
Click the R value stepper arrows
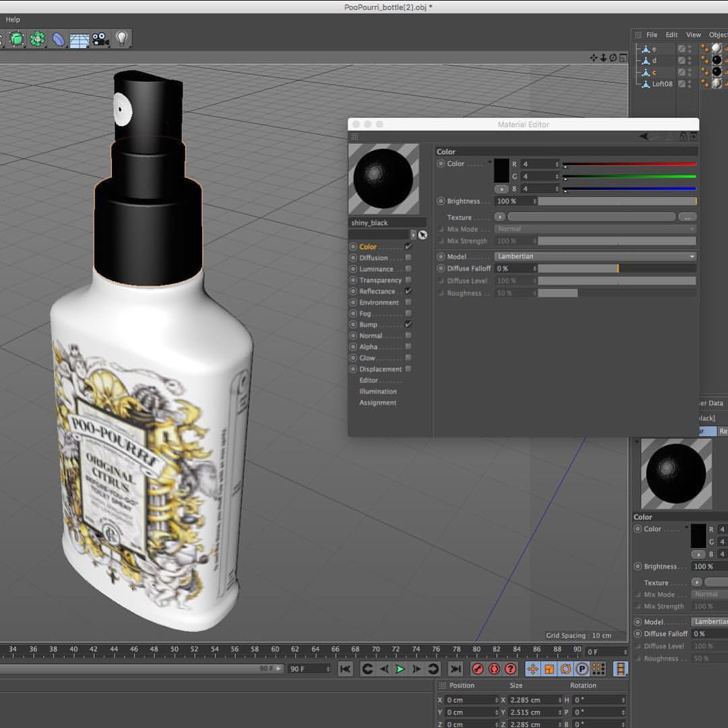coord(557,164)
